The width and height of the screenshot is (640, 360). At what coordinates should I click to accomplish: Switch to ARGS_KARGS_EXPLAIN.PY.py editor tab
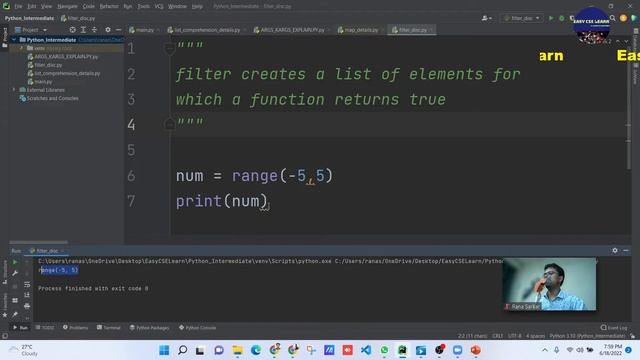(291, 30)
